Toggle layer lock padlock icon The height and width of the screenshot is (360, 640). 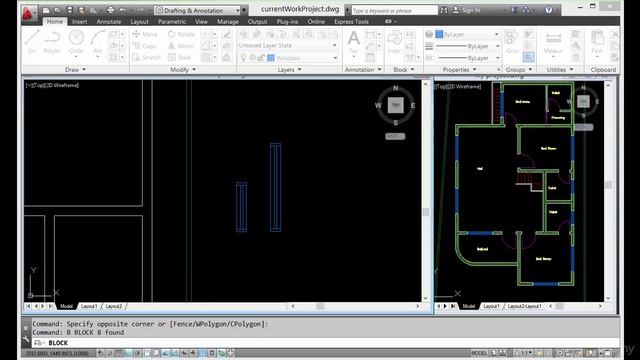261,58
